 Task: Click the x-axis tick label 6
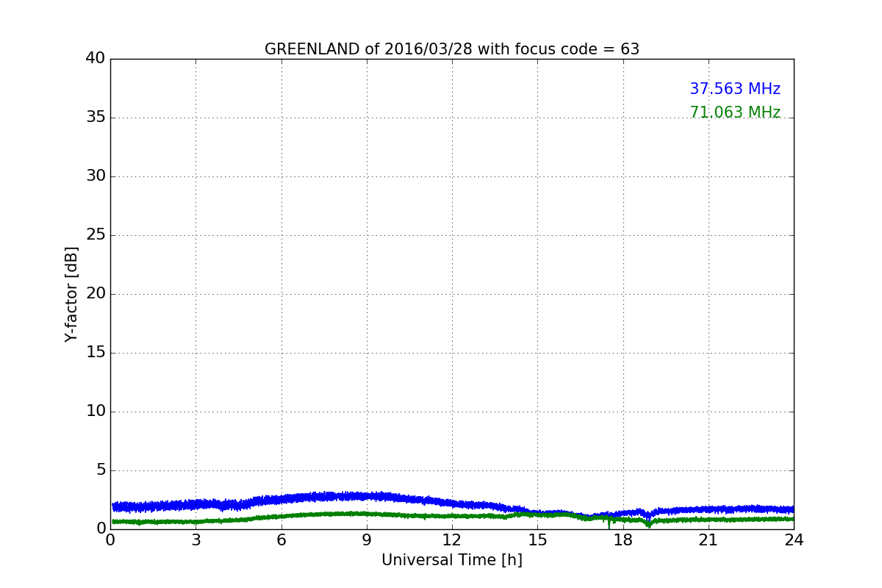click(281, 540)
